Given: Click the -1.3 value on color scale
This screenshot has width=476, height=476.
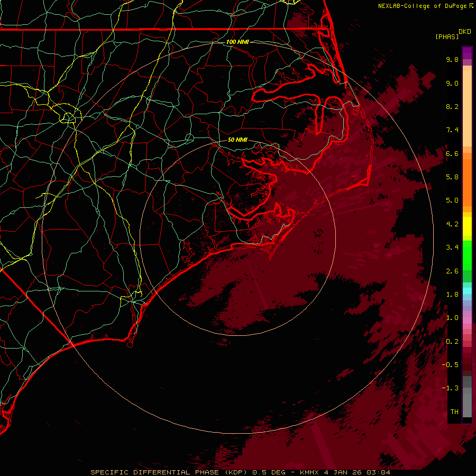Looking at the screenshot, I should tap(450, 388).
